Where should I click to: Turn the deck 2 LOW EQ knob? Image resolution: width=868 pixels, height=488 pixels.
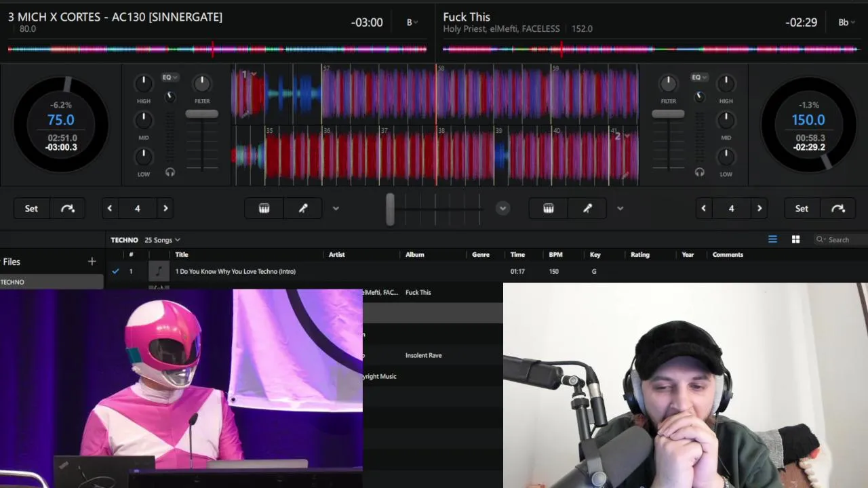[726, 157]
